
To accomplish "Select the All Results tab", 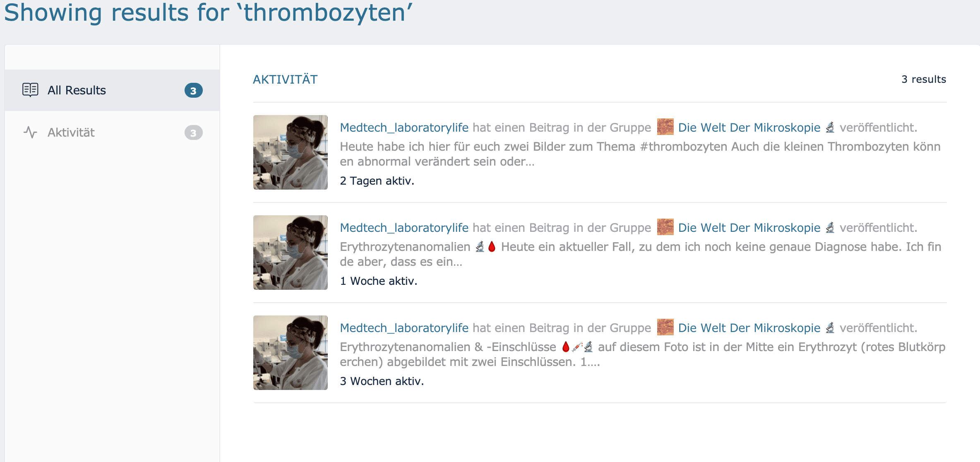I will coord(77,90).
